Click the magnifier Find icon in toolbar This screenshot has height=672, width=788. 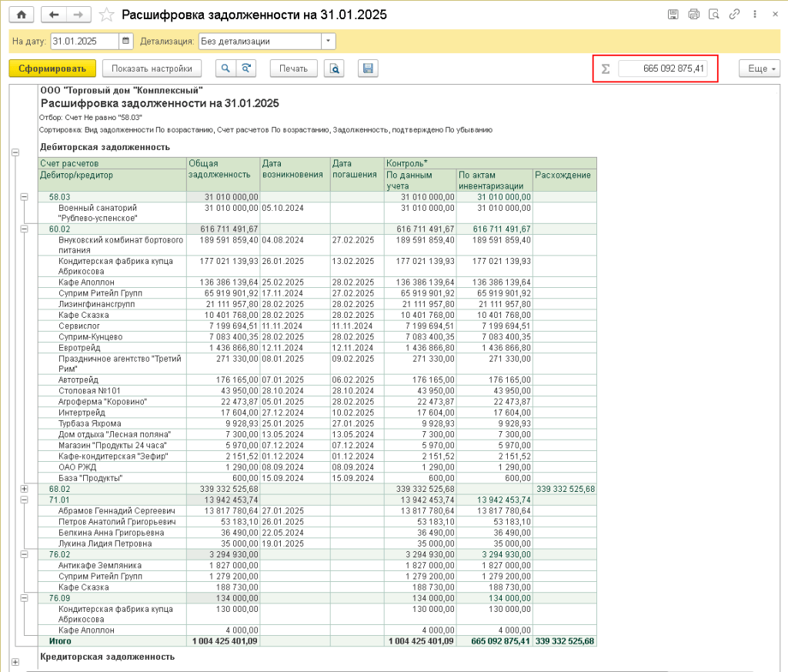(x=225, y=69)
